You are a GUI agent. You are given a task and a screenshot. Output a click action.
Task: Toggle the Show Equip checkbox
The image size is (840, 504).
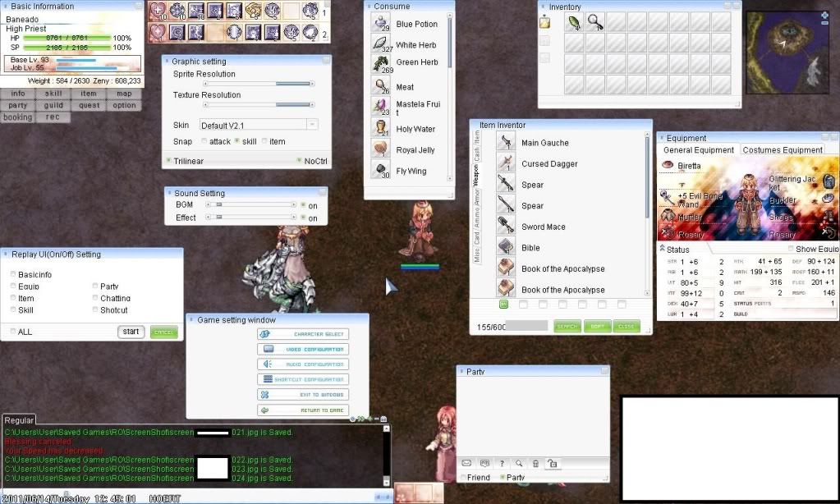(792, 249)
